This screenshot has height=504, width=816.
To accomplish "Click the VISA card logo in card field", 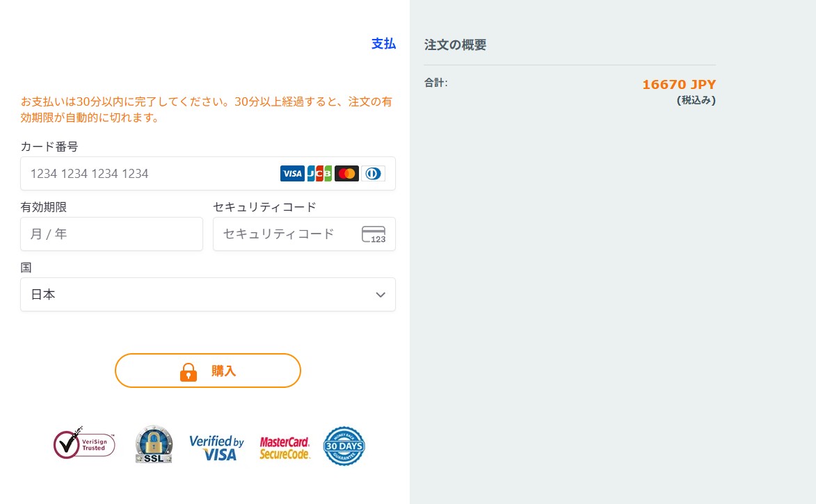I will click(x=292, y=174).
